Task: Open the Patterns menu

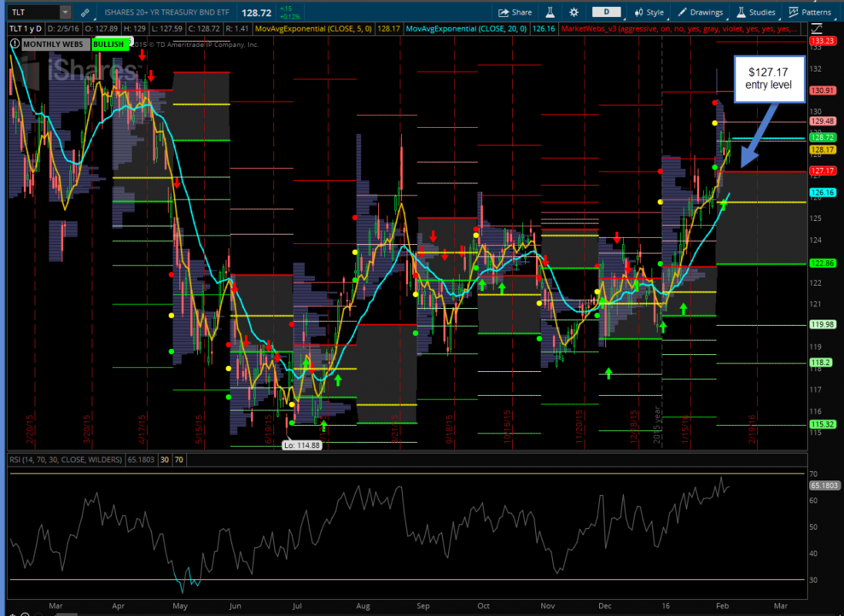Action: tap(810, 12)
